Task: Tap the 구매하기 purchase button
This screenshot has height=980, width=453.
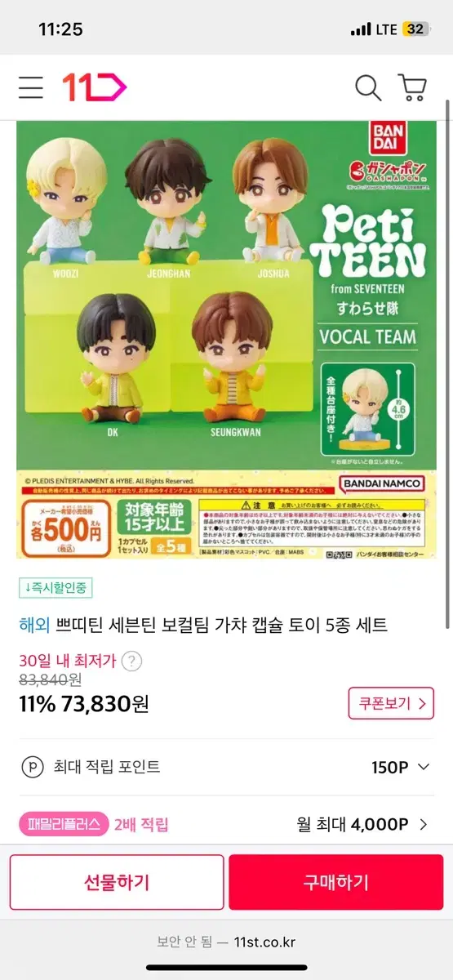Action: (x=336, y=882)
